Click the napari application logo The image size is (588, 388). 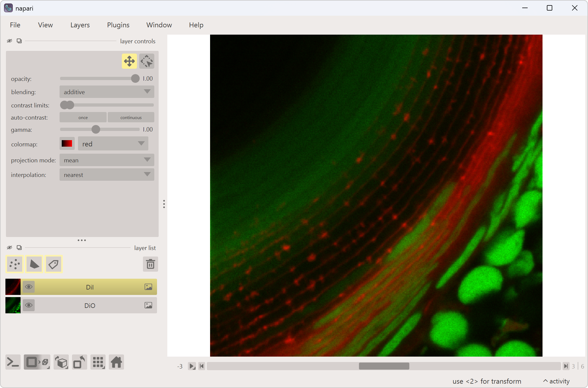pos(8,8)
